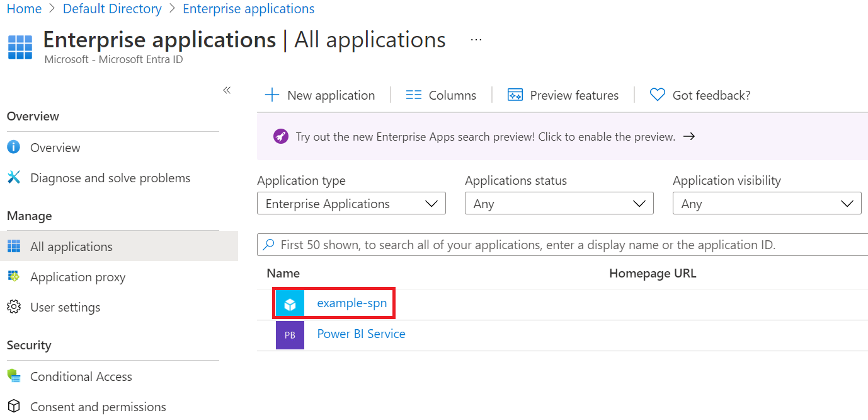Click the rocket preview banner icon
Screen dimensions: 868x420
point(281,136)
